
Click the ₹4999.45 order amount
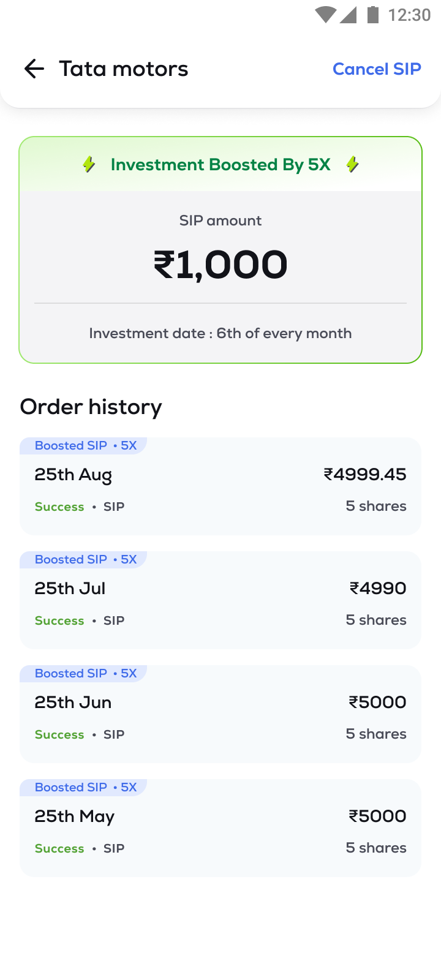[x=365, y=474]
